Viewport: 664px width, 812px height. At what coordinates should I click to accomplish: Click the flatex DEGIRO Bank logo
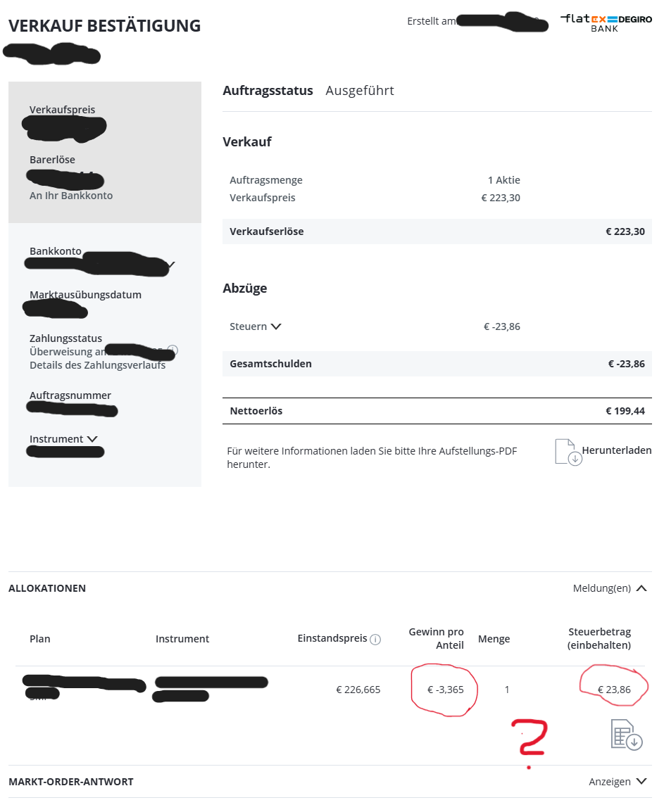click(606, 22)
